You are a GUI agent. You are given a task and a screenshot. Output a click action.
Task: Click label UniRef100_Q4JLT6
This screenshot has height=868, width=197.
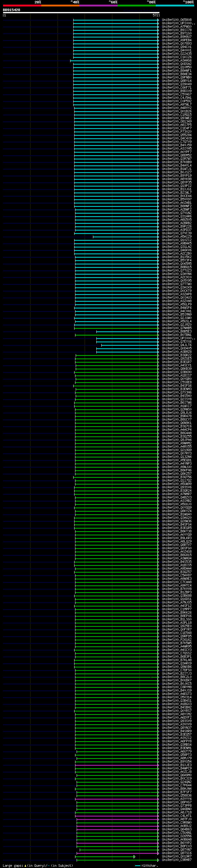176,345
